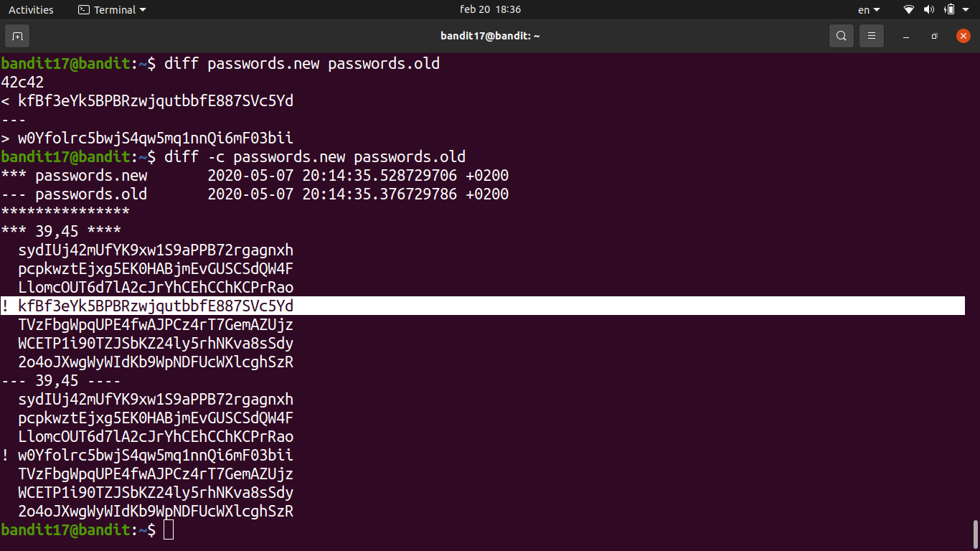
Task: Open the terminal hamburger menu
Action: (x=872, y=36)
